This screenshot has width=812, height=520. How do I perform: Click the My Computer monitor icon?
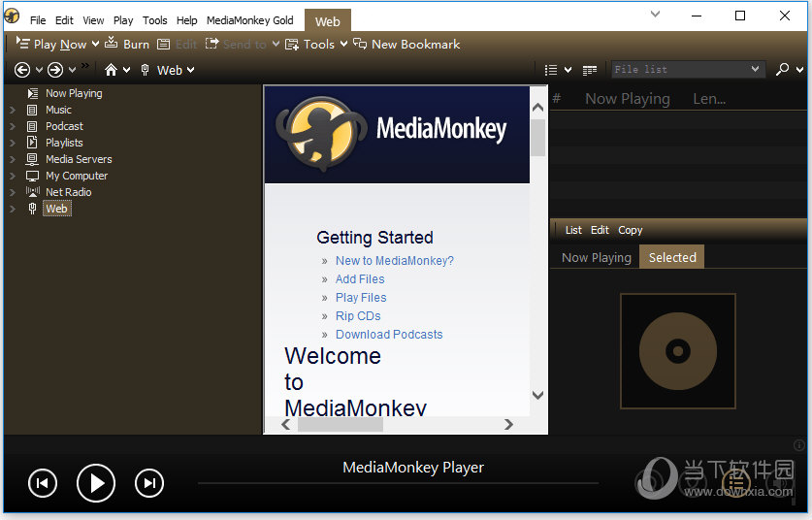tap(32, 177)
